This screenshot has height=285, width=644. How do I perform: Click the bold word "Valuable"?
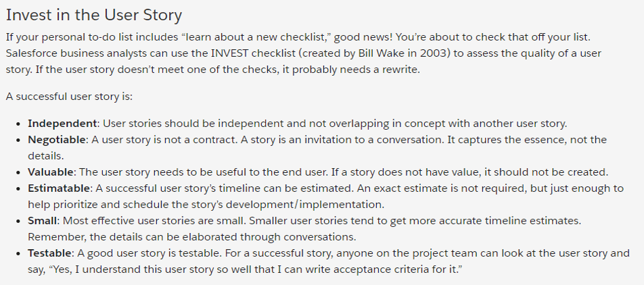click(51, 172)
